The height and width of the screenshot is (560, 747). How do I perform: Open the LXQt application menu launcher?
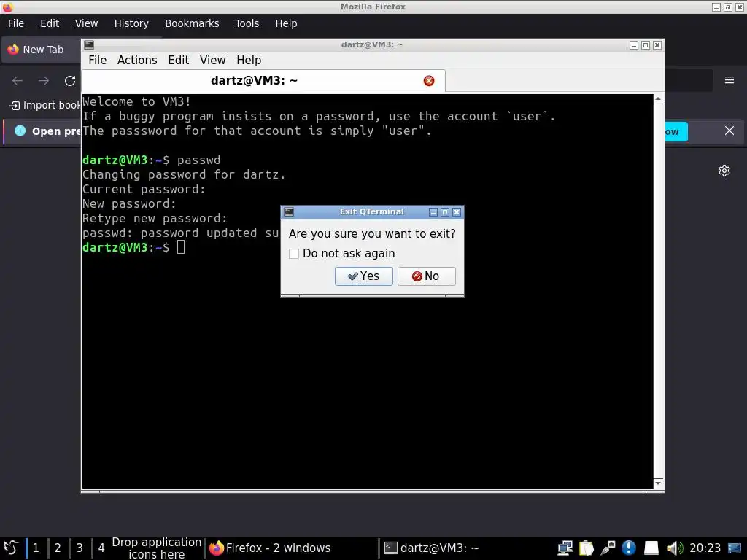[10, 548]
